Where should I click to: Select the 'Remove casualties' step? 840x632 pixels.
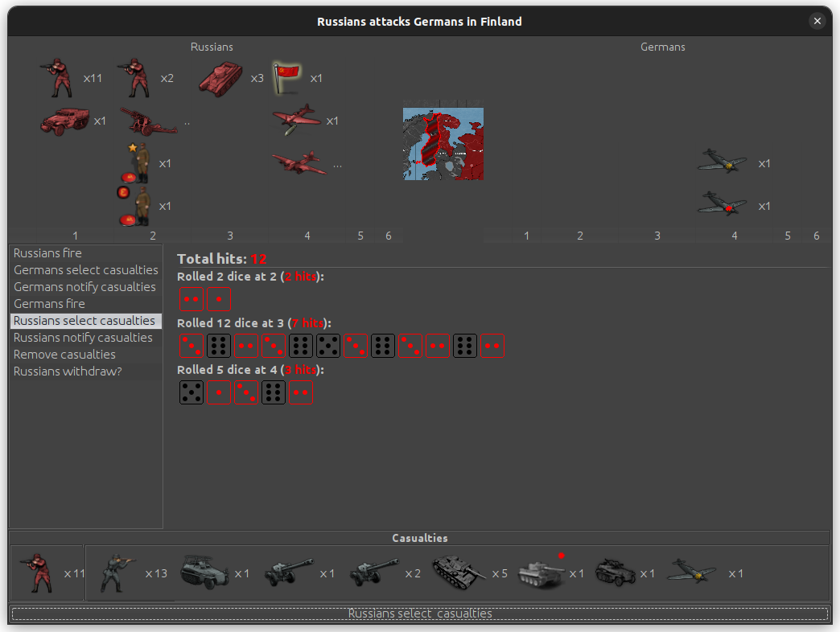pyautogui.click(x=64, y=355)
